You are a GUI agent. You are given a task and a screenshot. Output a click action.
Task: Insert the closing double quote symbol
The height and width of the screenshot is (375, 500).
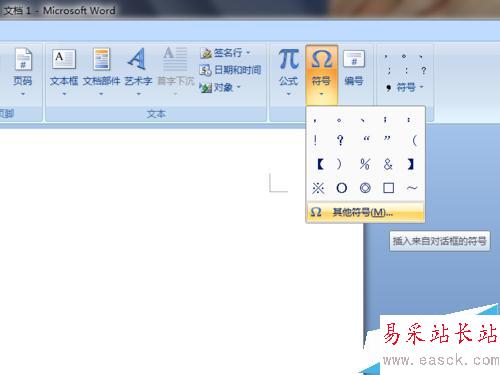click(x=387, y=139)
